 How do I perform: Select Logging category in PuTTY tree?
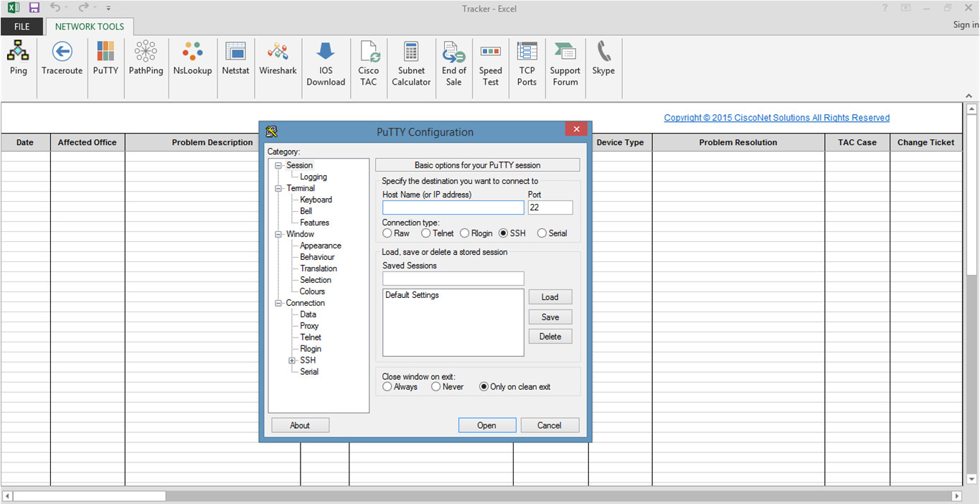pyautogui.click(x=314, y=177)
